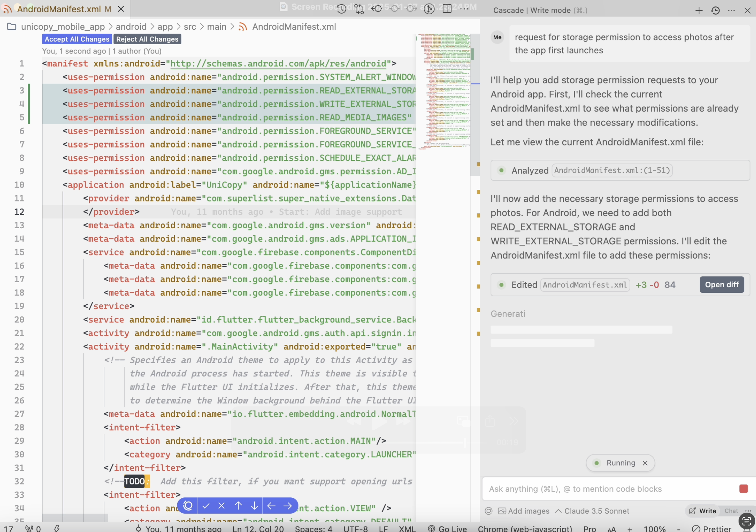Go to next change arrow icon

[412, 9]
